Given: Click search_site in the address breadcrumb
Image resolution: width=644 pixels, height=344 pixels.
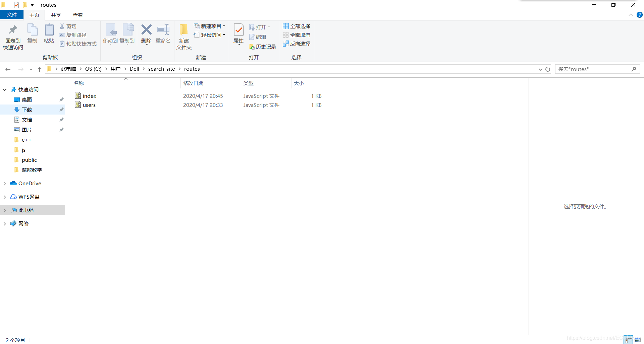Looking at the screenshot, I should 162,69.
